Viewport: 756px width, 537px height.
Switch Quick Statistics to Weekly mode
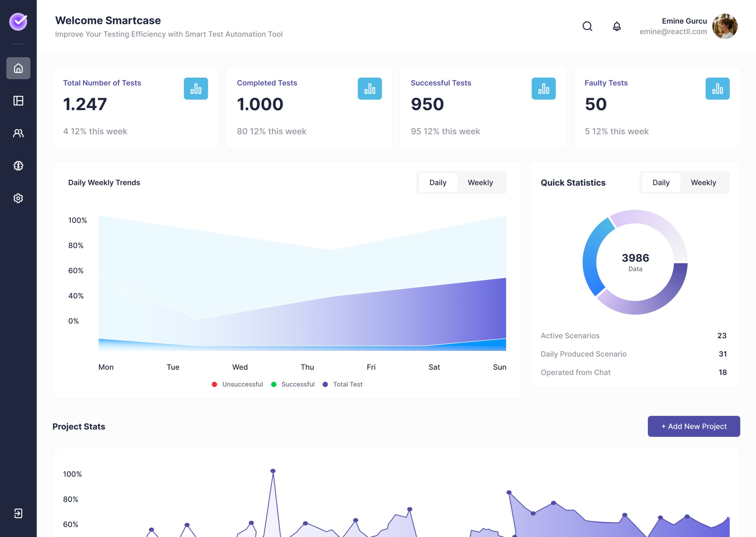click(x=703, y=182)
